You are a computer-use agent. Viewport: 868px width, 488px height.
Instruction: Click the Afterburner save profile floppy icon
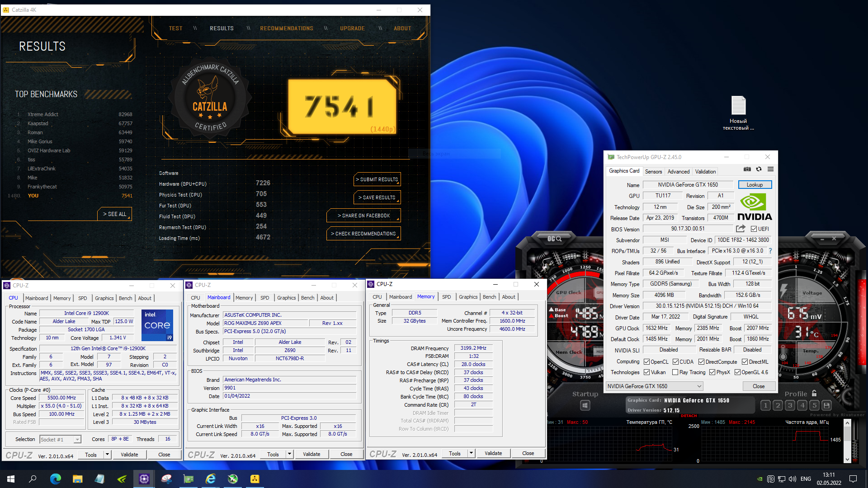(x=827, y=405)
